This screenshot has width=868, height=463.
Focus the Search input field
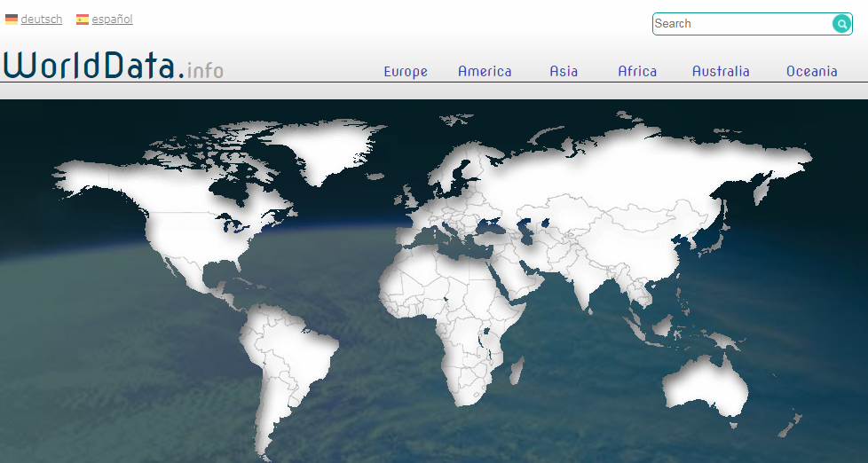point(742,24)
